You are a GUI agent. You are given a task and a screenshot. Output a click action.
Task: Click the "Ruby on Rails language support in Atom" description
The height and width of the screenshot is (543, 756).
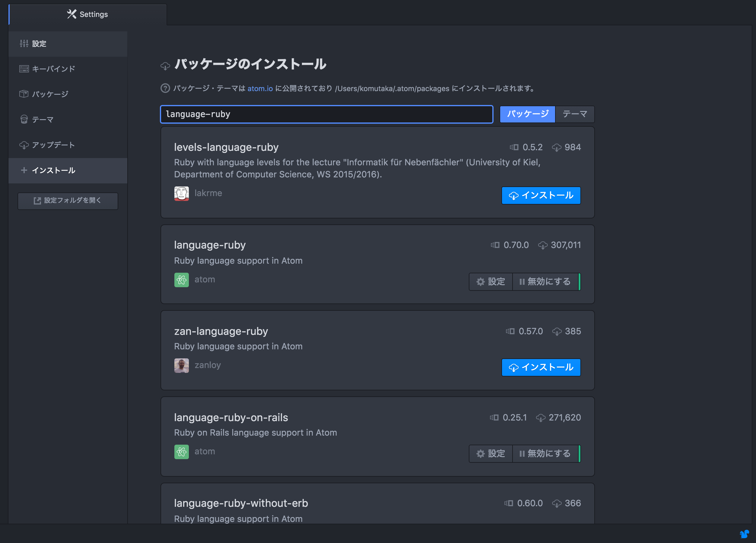(255, 433)
